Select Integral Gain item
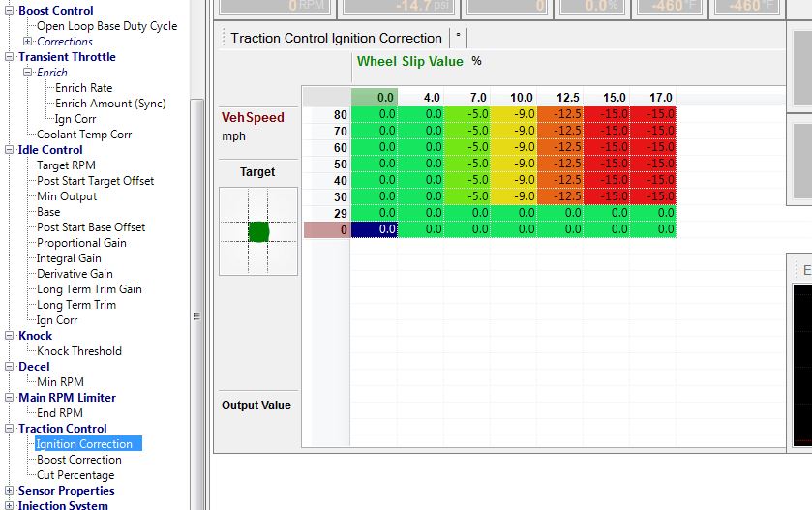This screenshot has height=510, width=812. click(69, 258)
